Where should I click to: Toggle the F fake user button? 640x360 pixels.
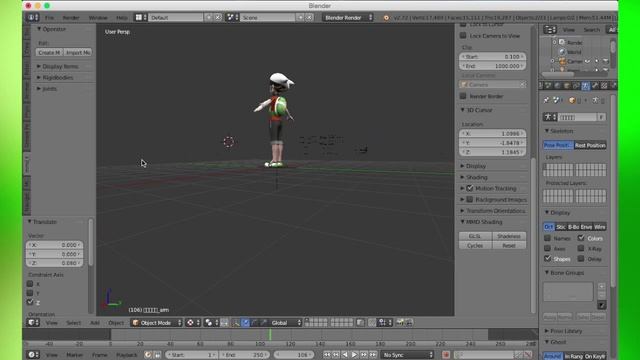point(601,117)
